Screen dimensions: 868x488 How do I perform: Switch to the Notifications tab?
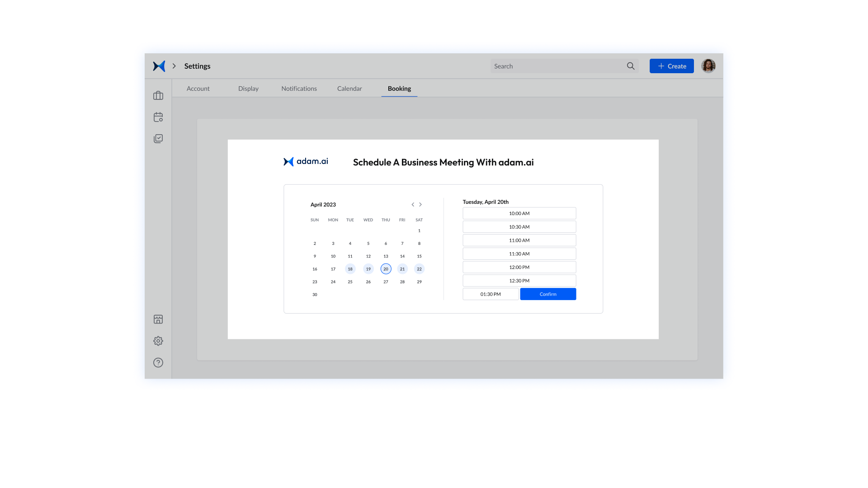(x=299, y=89)
